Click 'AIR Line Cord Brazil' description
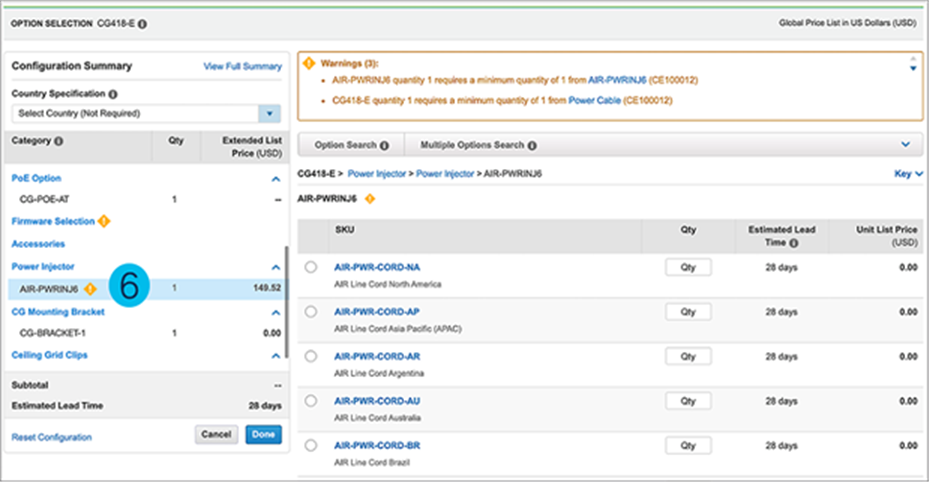This screenshot has width=929, height=482. point(372,462)
